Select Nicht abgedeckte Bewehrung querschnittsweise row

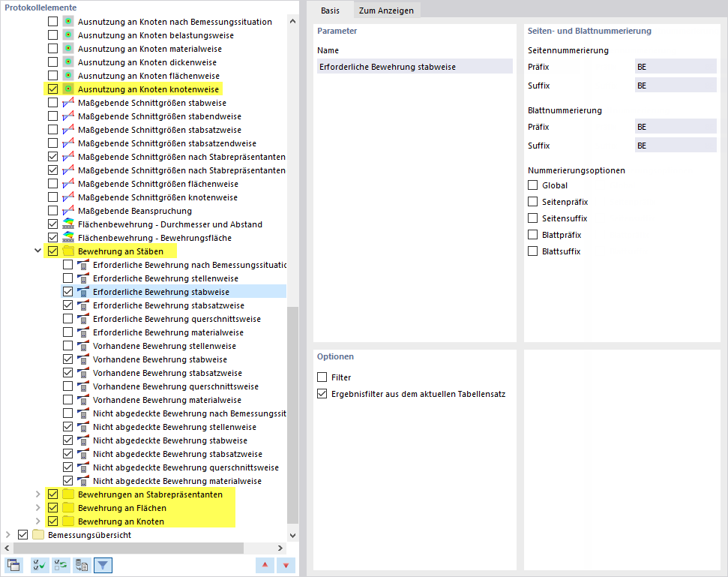tap(186, 467)
